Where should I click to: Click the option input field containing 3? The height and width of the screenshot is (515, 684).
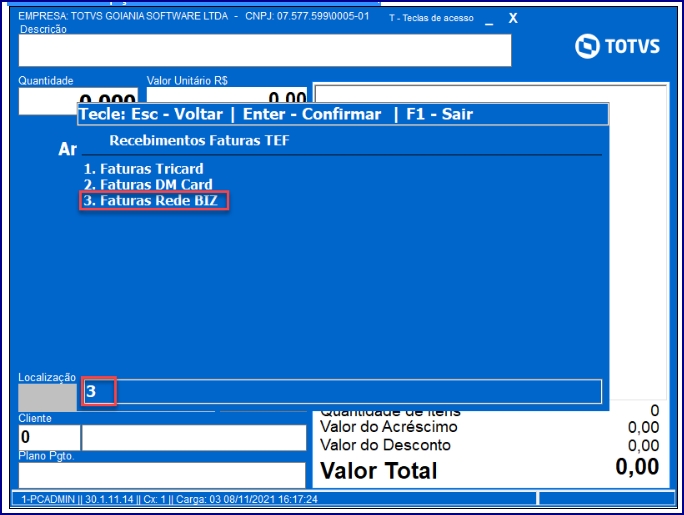[342, 392]
